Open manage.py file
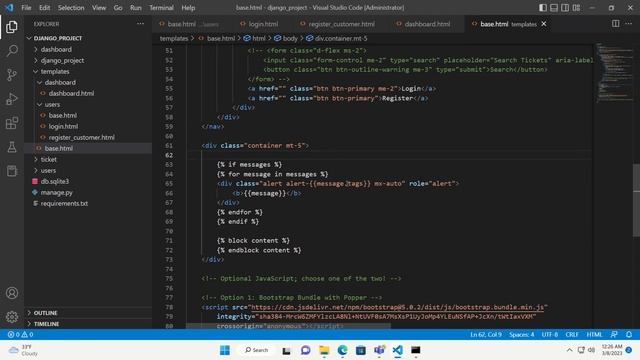640x360 pixels. point(56,192)
